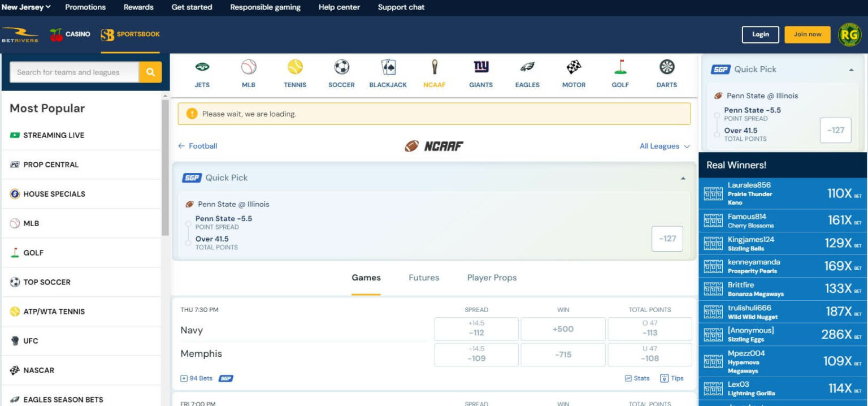Open the [Anonymous] 286X winner entry

[783, 334]
